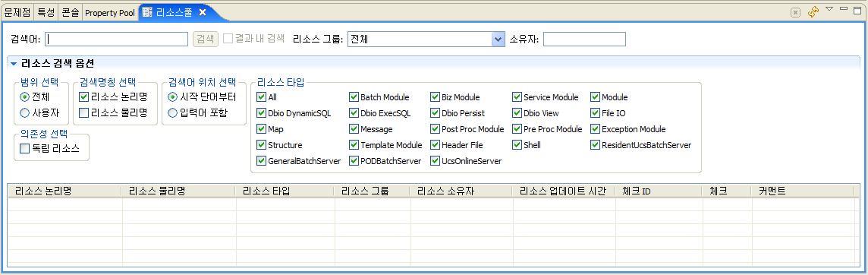Uncheck Dbio DynamicSQL
The width and height of the screenshot is (868, 275).
tap(261, 113)
